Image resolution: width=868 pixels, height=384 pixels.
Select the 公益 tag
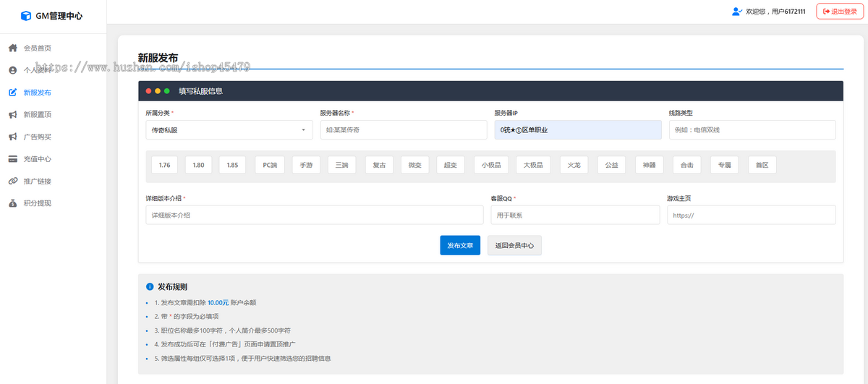point(612,165)
